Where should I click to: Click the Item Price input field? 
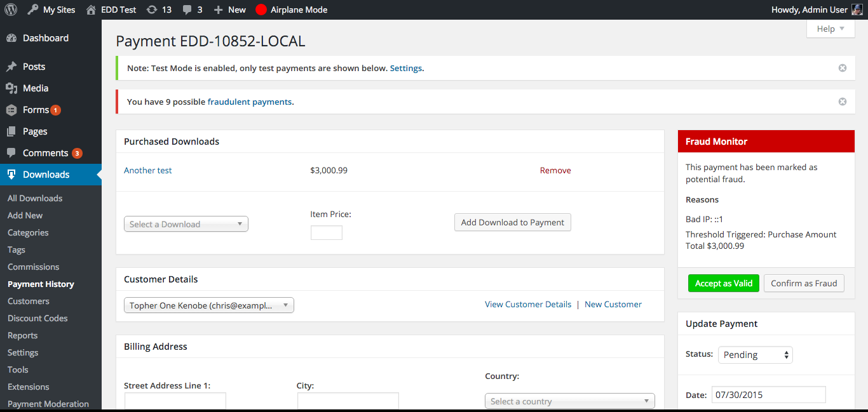[326, 233]
